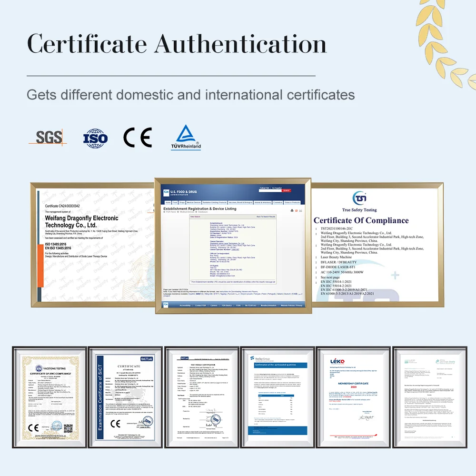This screenshot has height=476, width=476.
Task: Click the FDA logo in the page header
Action: tap(166, 192)
